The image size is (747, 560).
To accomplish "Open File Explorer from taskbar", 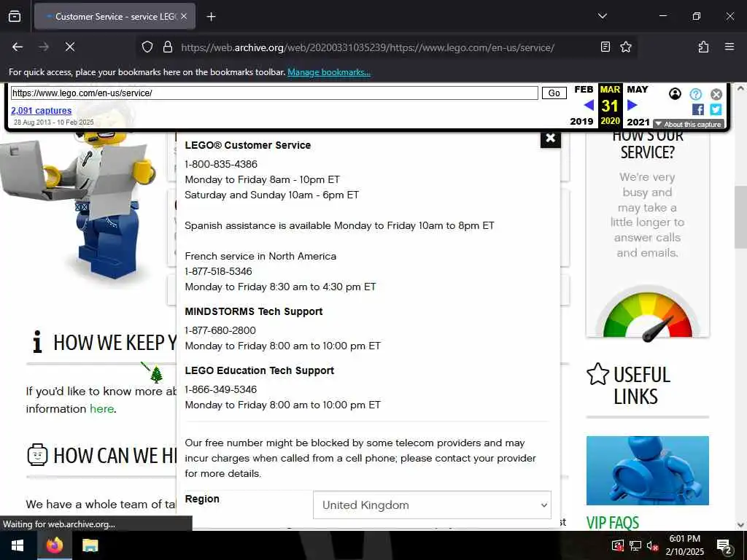I will (90, 545).
